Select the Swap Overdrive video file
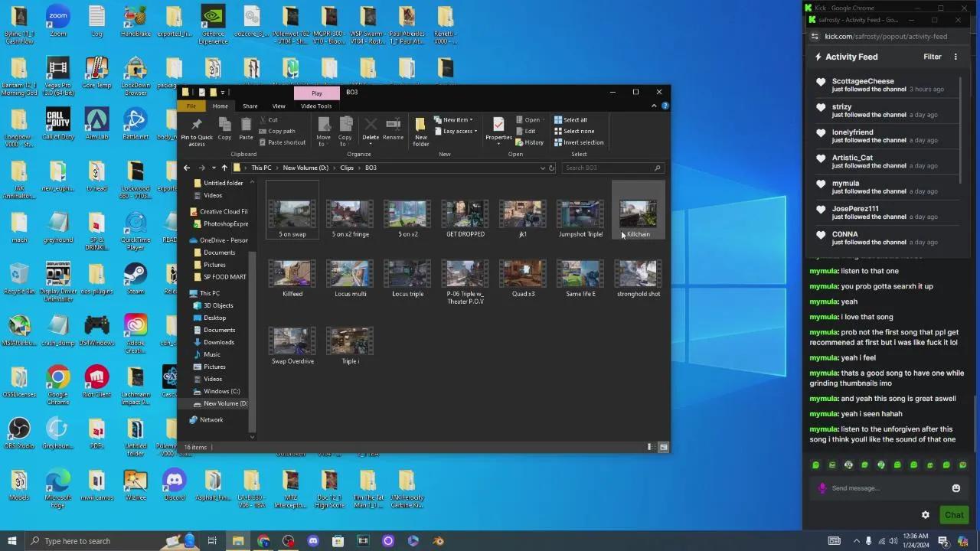The height and width of the screenshot is (551, 980). pyautogui.click(x=292, y=346)
